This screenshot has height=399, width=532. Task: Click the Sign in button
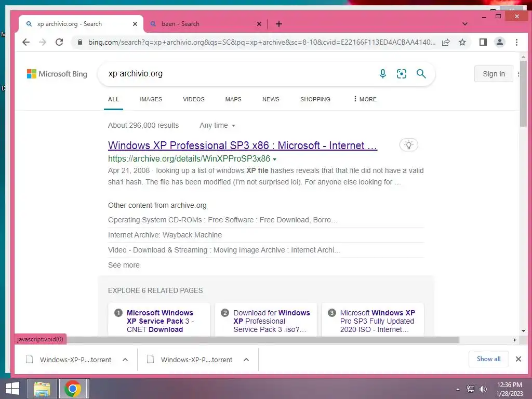tap(494, 74)
